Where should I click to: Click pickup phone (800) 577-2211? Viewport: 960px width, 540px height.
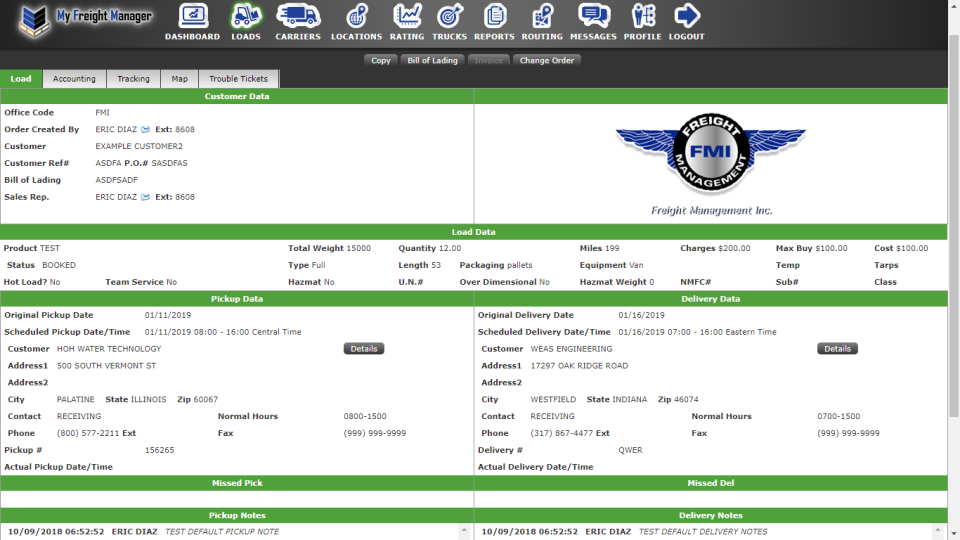[88, 433]
